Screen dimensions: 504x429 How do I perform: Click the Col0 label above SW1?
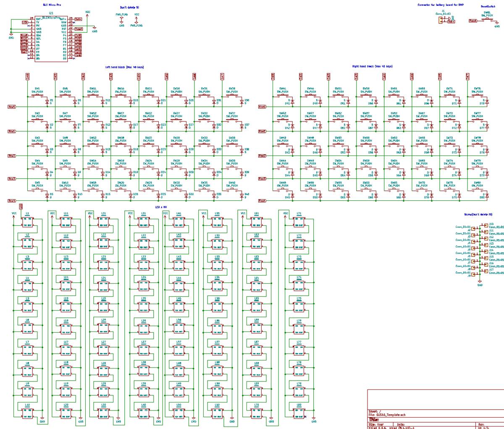point(28,76)
